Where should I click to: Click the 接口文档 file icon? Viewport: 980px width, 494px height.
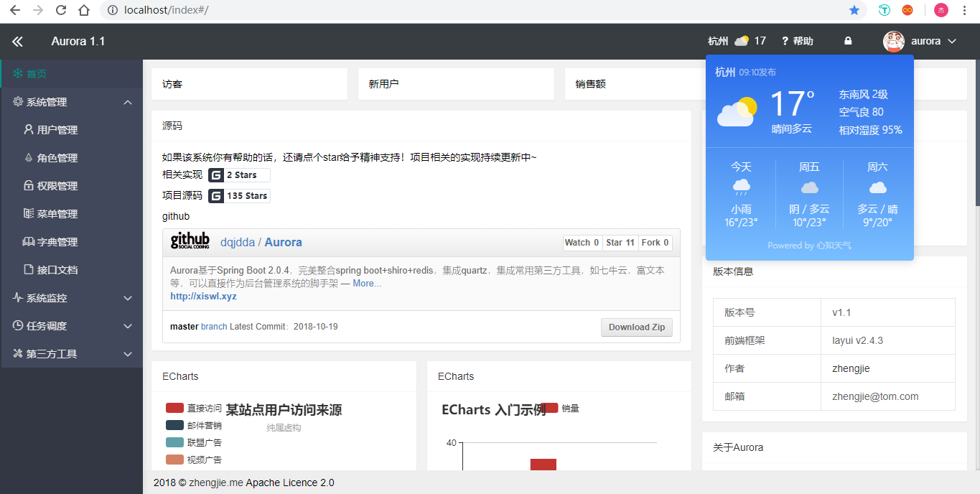[29, 270]
